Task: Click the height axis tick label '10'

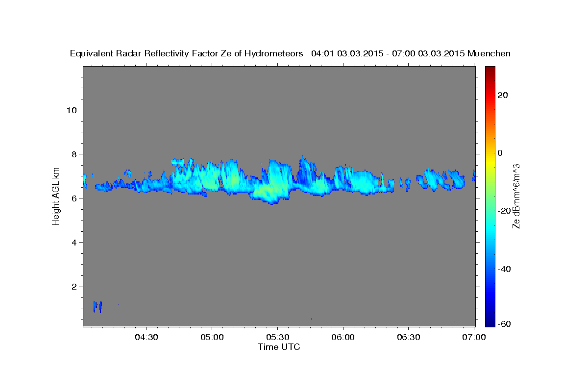Action: point(71,110)
